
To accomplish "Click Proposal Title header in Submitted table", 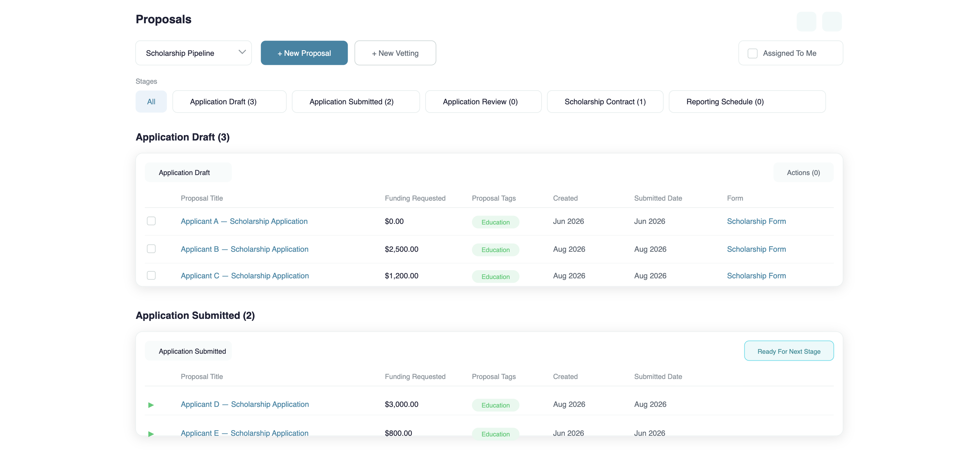I will point(202,377).
